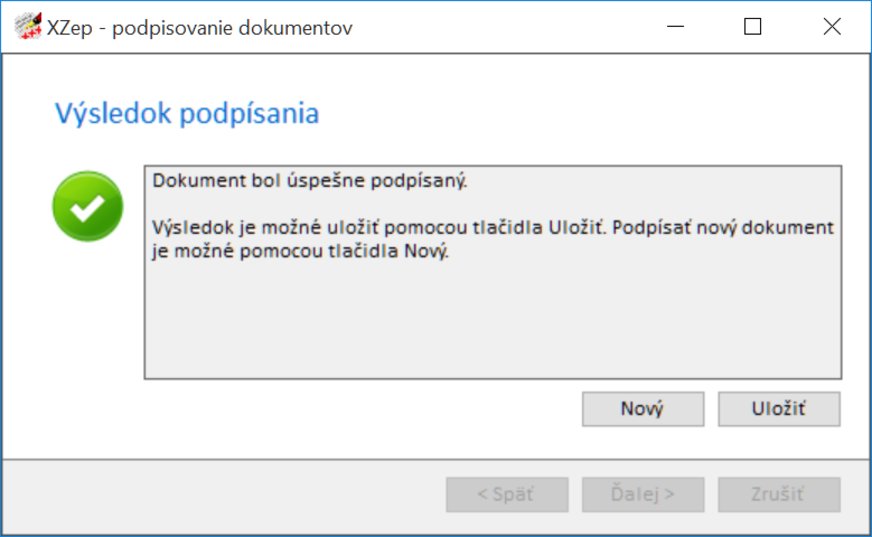Click the 'Výsledok podpísania' heading
Image resolution: width=872 pixels, height=537 pixels.
(x=186, y=113)
